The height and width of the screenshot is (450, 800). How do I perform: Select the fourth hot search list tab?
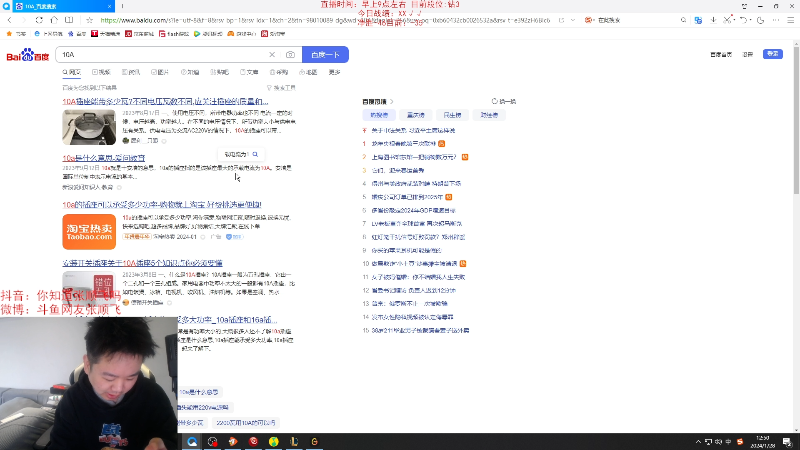489,115
